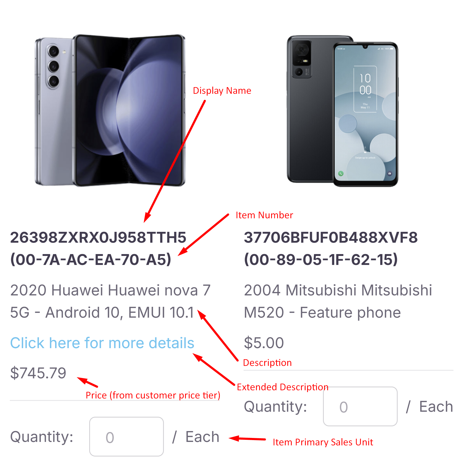Select the Huawei nova 7 5G description

(x=110, y=301)
